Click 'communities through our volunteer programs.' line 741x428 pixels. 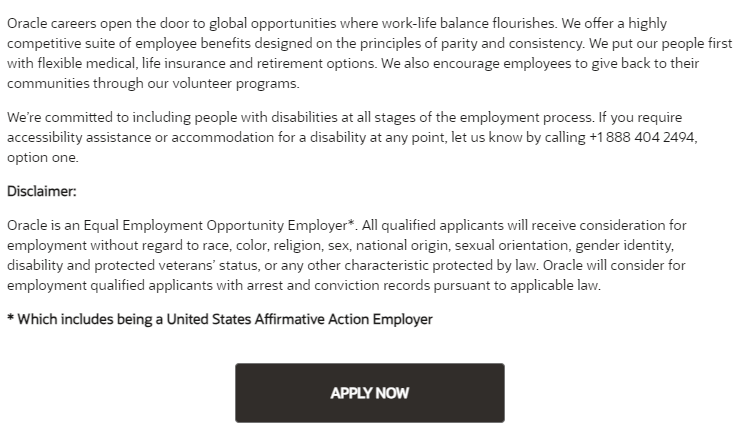pos(153,84)
